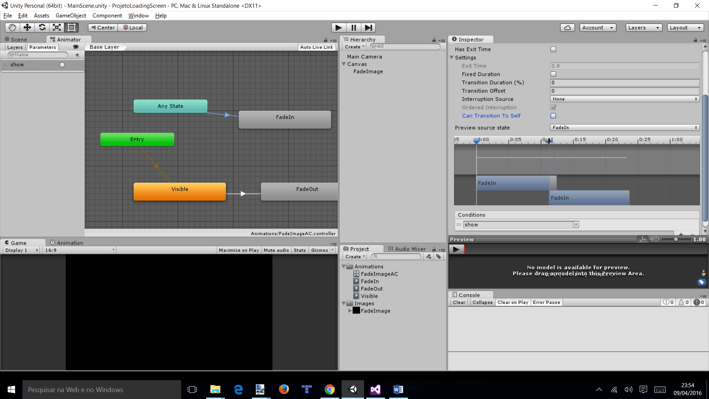The image size is (709, 399).
Task: Select the Rotate tool
Action: (x=42, y=28)
